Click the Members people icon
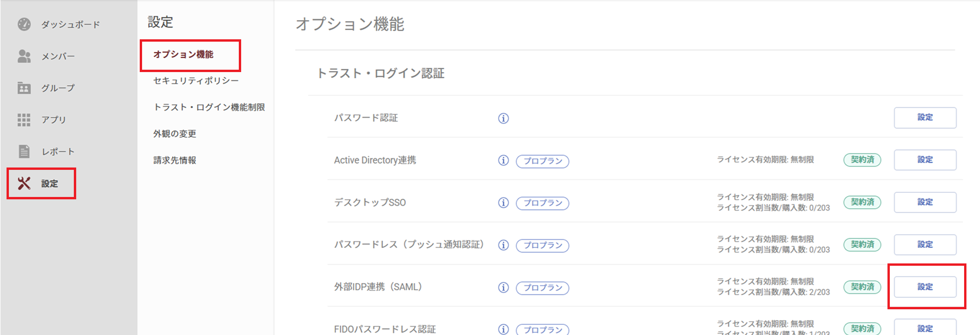The image size is (980, 335). click(24, 56)
